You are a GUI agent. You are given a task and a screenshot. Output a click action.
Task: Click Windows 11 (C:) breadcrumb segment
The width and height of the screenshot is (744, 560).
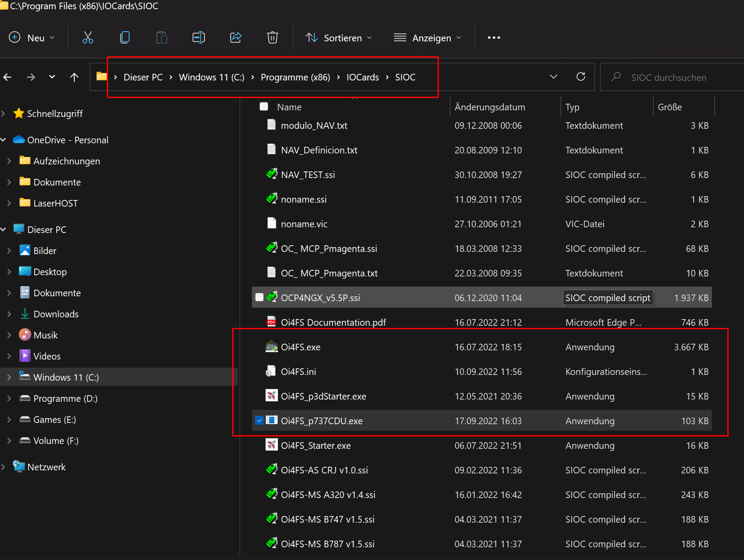point(212,77)
